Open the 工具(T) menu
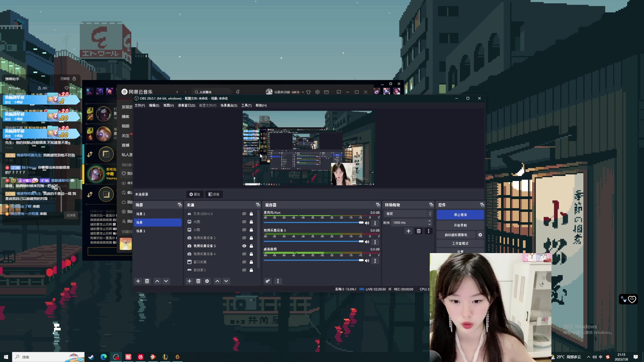Image resolution: width=644 pixels, height=362 pixels. coord(247,106)
